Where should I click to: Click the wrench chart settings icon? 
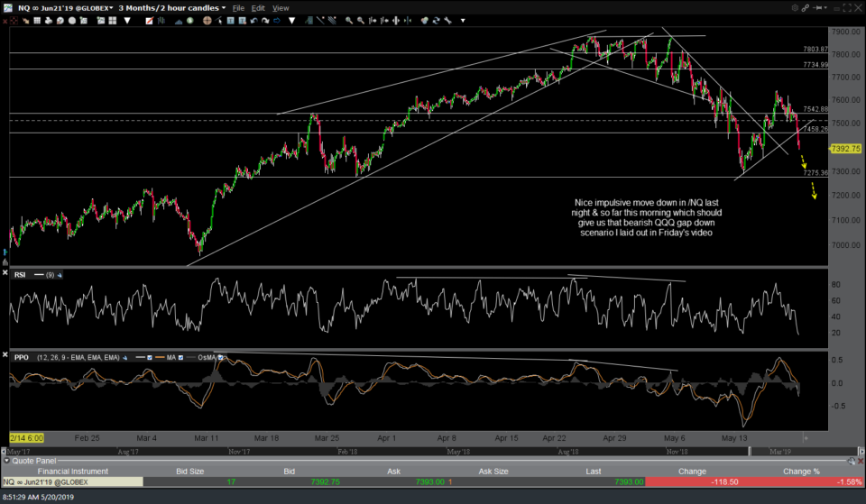point(447,21)
